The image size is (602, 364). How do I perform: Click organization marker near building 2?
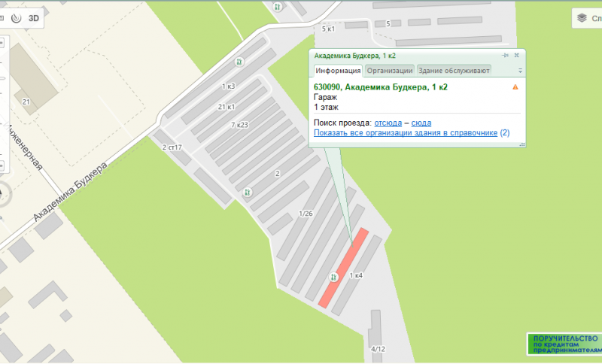[x=249, y=193]
